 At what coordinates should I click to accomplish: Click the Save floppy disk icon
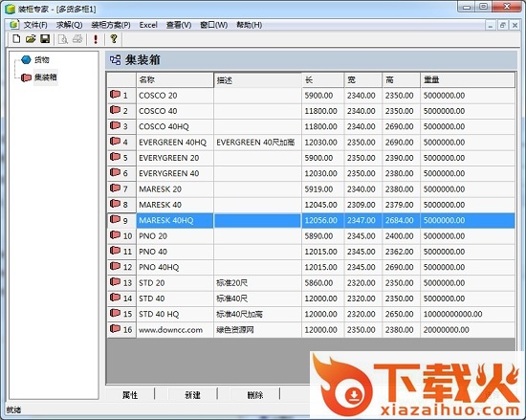[x=45, y=39]
